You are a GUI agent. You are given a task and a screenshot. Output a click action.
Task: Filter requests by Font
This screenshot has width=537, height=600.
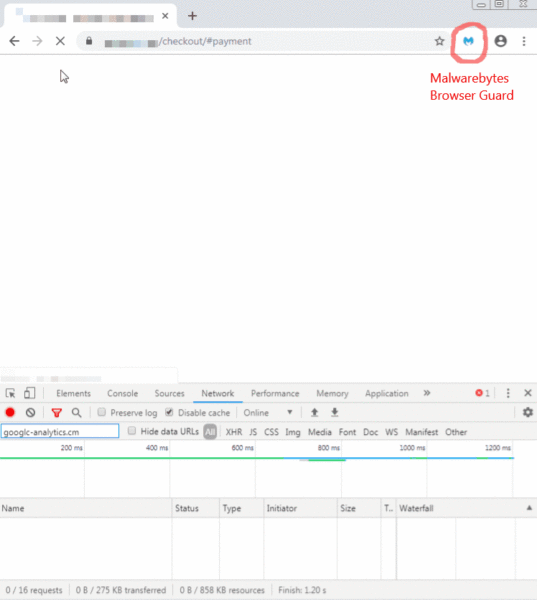pos(348,432)
